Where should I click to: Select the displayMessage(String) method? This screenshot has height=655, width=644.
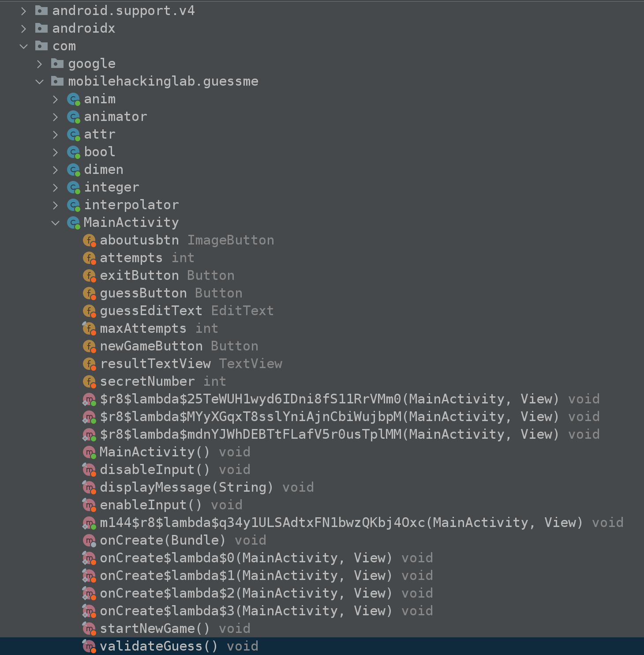click(186, 487)
